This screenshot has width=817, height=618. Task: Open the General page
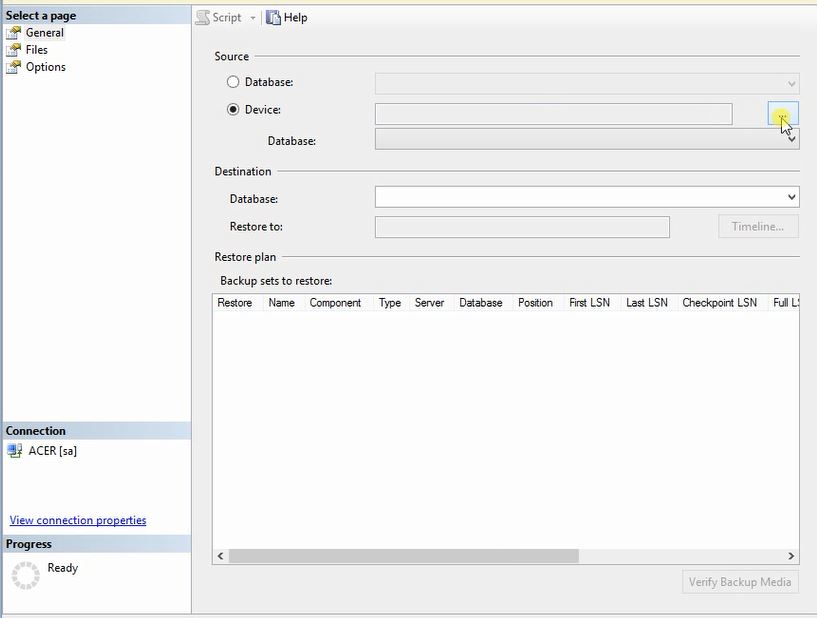tap(45, 32)
